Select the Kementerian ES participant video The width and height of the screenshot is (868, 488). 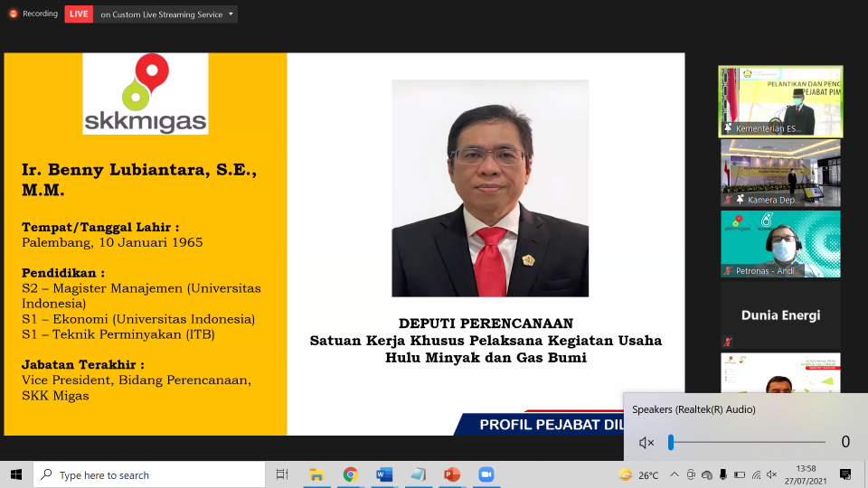(x=780, y=101)
